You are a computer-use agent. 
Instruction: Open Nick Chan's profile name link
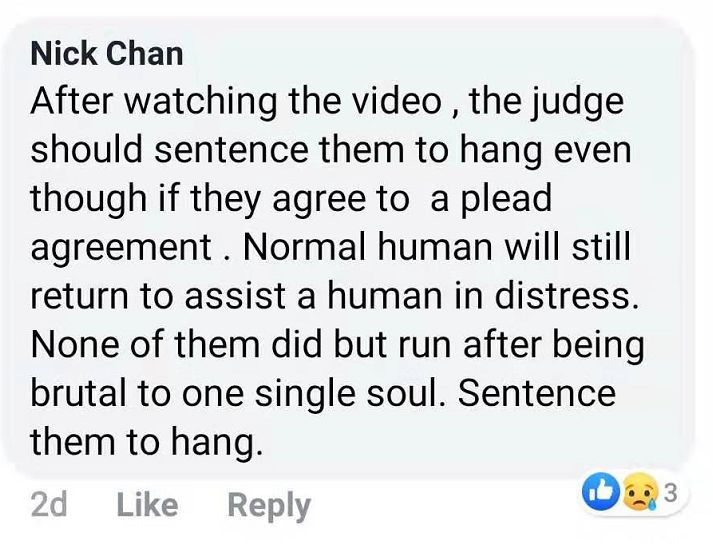(x=107, y=54)
